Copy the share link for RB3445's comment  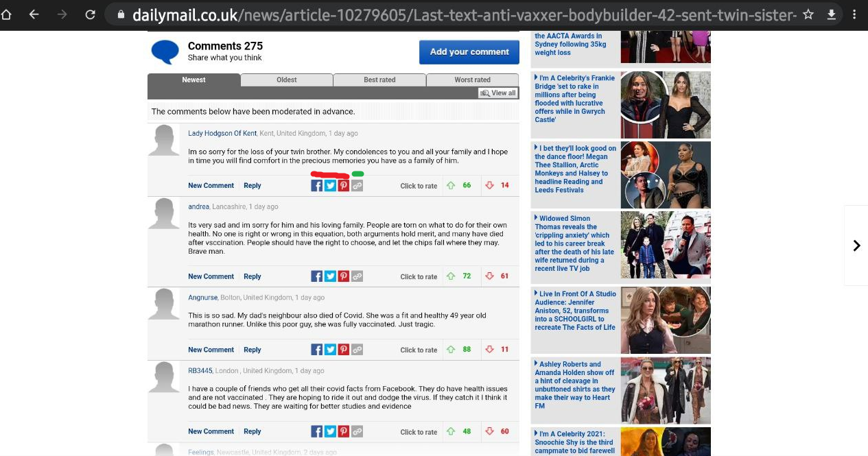click(x=357, y=431)
